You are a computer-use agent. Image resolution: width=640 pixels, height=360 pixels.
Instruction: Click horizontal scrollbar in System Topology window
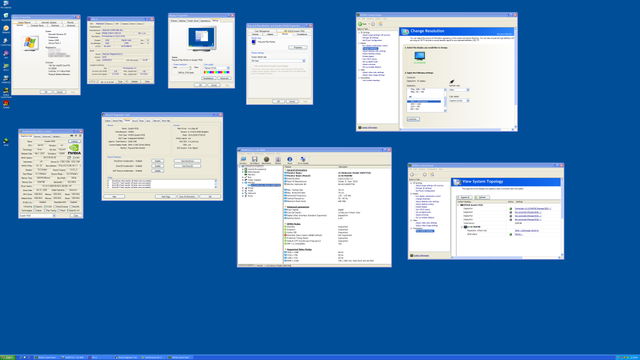[506, 258]
